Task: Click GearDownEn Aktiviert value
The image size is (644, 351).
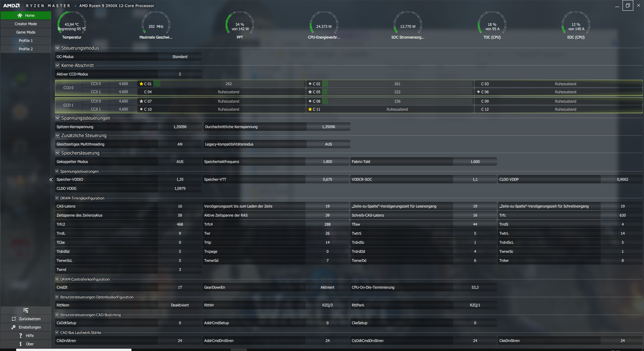Action: point(327,287)
